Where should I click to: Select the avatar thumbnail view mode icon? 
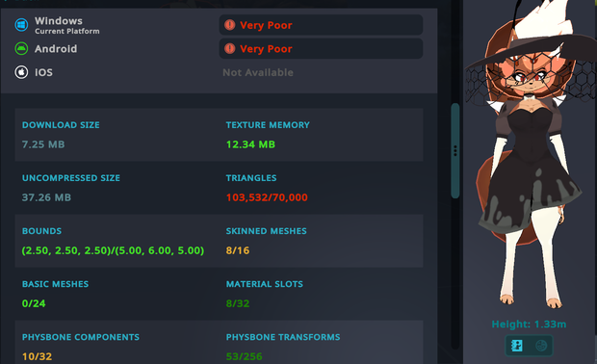[x=517, y=346]
